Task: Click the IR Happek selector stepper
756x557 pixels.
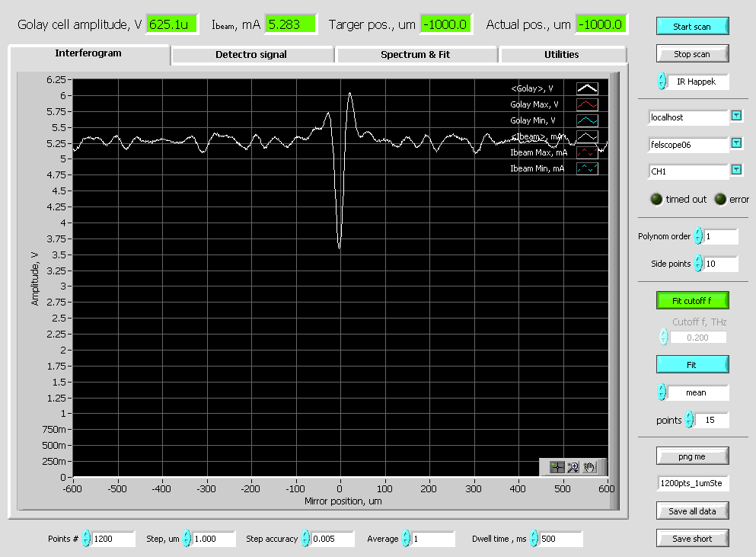Action: tap(662, 81)
